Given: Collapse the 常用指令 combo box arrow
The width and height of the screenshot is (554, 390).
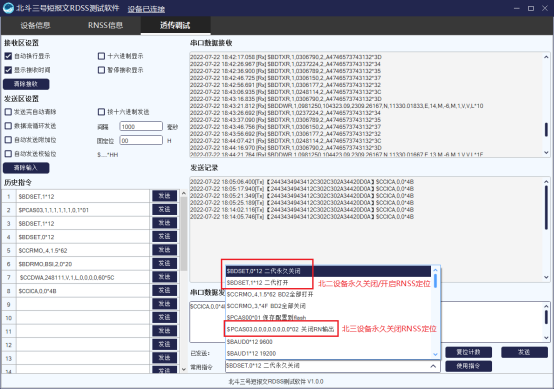Looking at the screenshot, I should 433,366.
